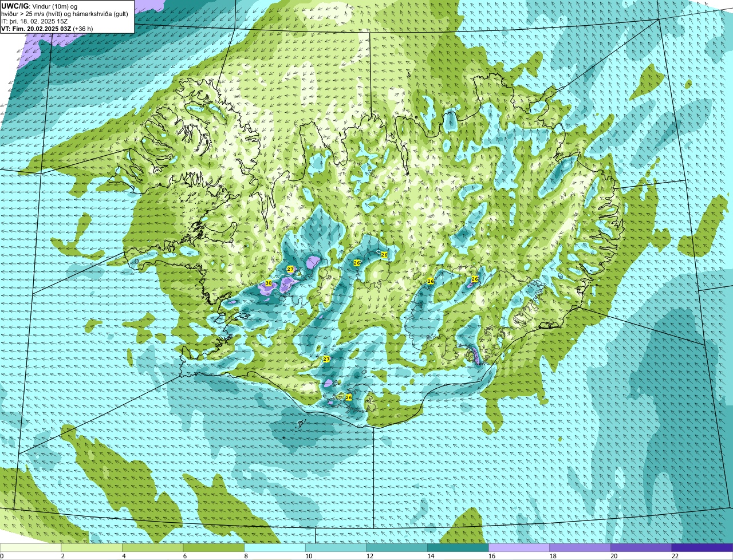Select the 10–12 m/s turquoise swatch

point(336,547)
